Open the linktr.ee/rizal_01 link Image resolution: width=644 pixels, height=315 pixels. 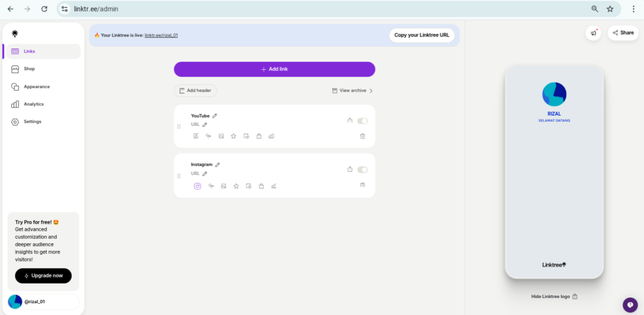[x=161, y=35]
